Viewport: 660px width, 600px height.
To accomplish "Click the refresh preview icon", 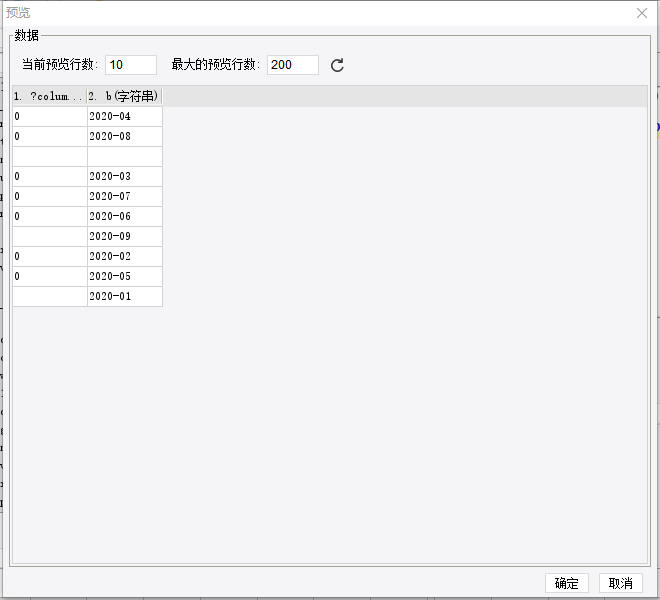I will click(x=337, y=65).
